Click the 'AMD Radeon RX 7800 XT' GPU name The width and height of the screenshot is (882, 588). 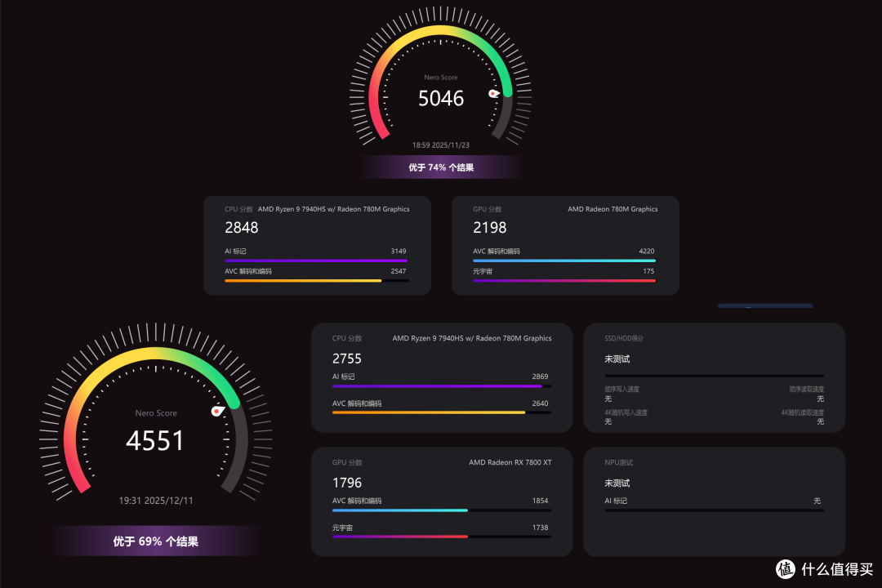510,462
